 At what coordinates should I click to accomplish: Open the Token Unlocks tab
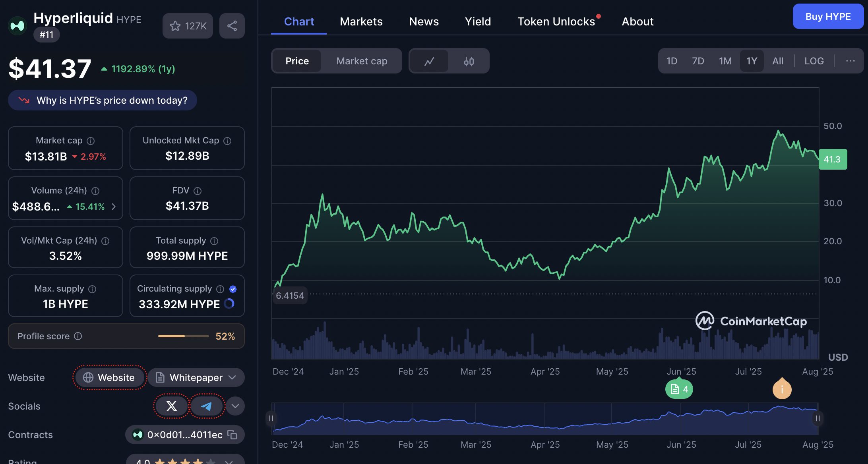[x=556, y=21]
